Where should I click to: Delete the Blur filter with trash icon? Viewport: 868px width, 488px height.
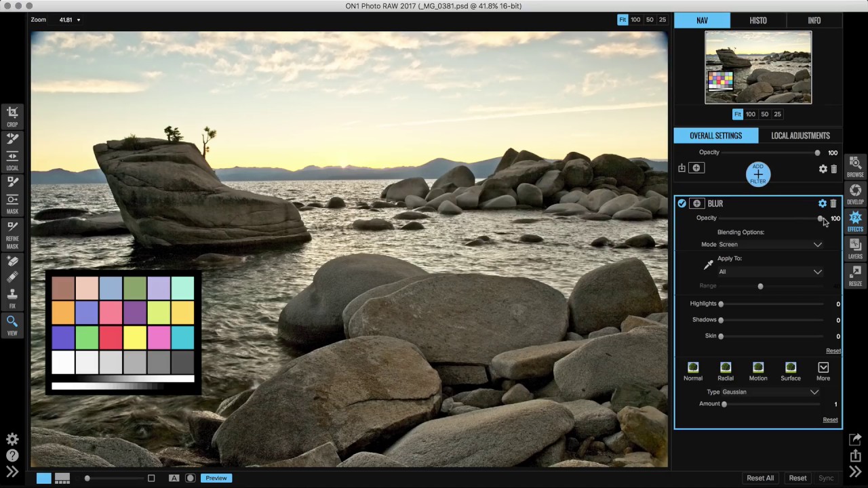833,203
